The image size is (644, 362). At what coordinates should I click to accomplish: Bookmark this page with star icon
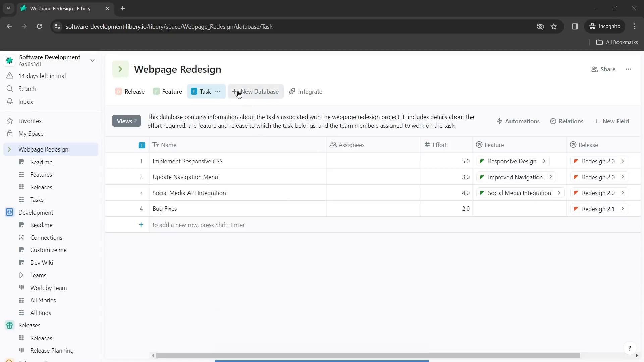(554, 26)
